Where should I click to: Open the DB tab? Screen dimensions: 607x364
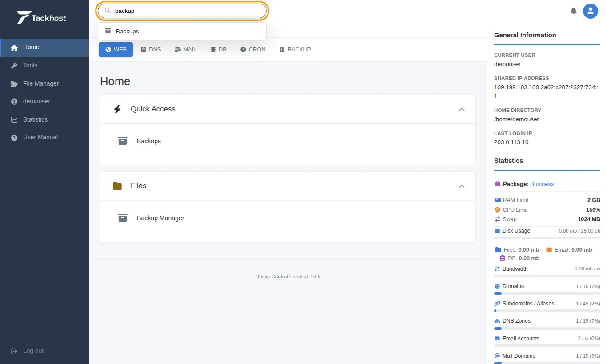point(218,50)
